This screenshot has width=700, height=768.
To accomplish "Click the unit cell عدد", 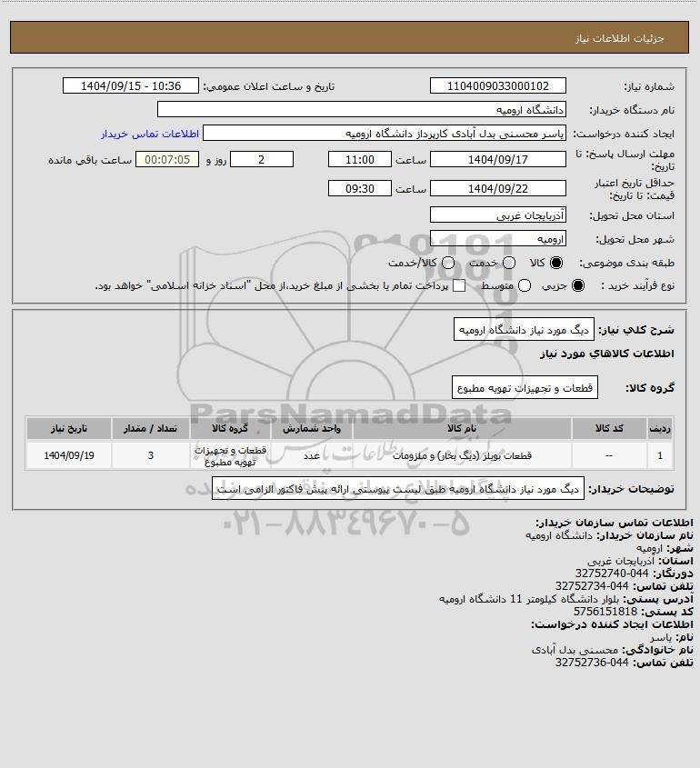I will coord(312,455).
